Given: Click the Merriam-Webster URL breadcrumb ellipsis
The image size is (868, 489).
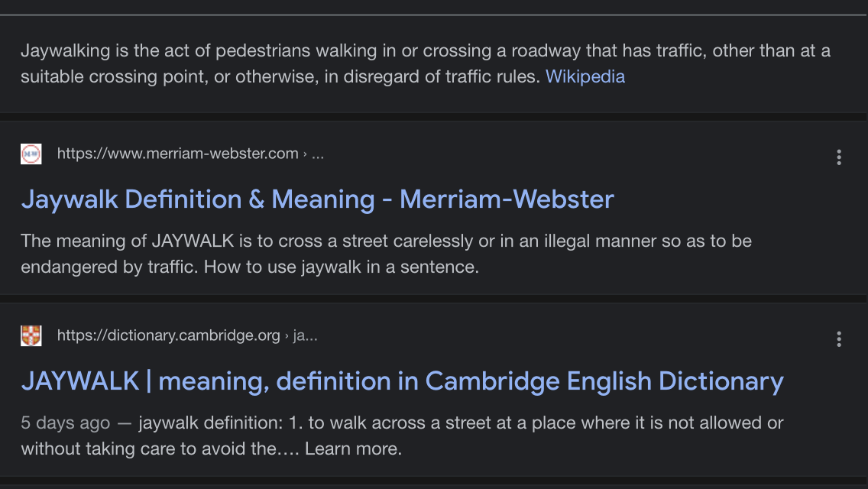Looking at the screenshot, I should click(318, 154).
